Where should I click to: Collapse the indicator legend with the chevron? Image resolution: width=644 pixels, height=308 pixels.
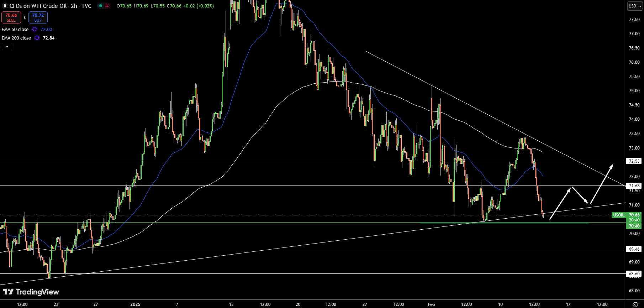[7, 46]
